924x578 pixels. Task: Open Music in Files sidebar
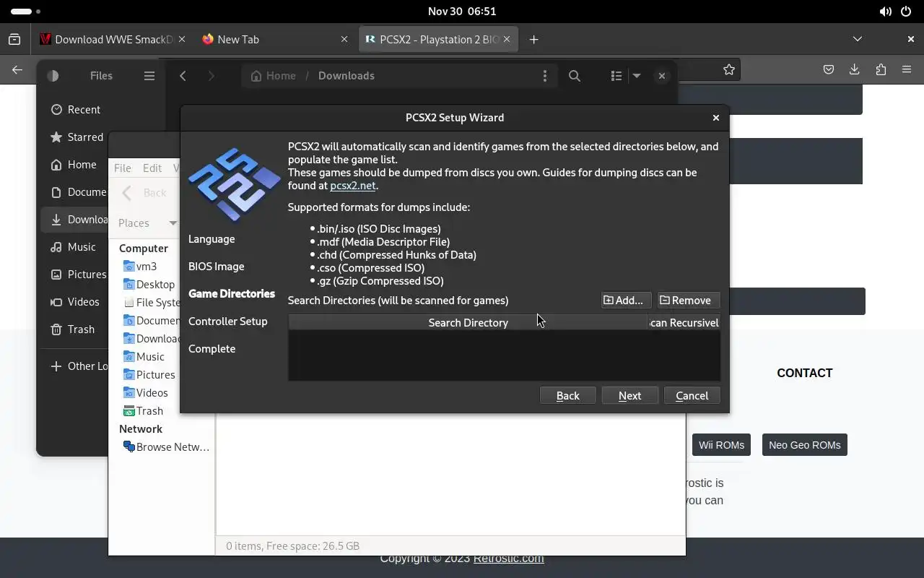tap(75, 246)
